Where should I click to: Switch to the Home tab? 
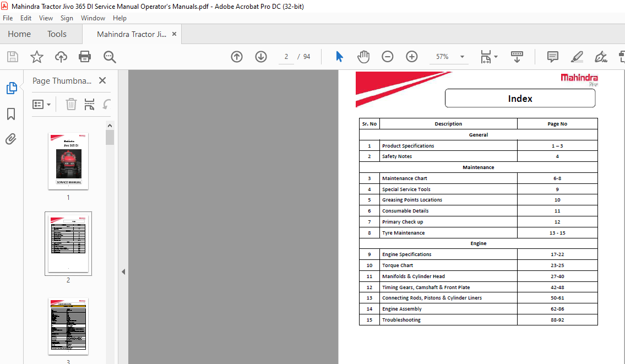[19, 34]
